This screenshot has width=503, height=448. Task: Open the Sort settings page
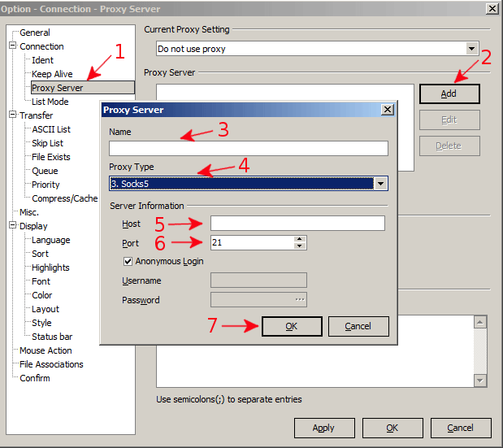coord(40,254)
